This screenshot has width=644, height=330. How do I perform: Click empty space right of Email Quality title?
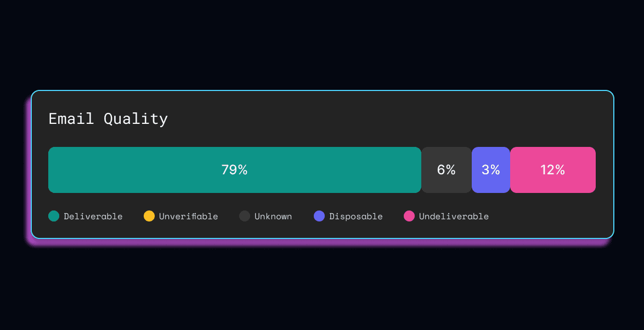point(384,119)
